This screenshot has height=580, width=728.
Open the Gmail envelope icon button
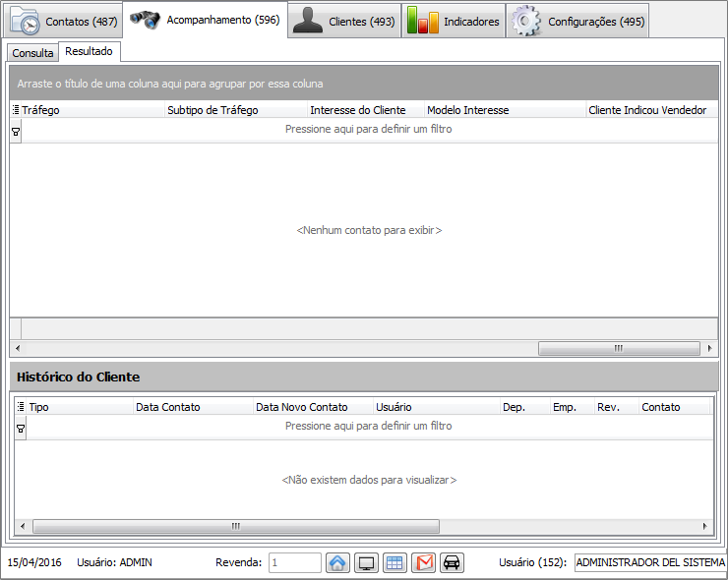pos(423,562)
